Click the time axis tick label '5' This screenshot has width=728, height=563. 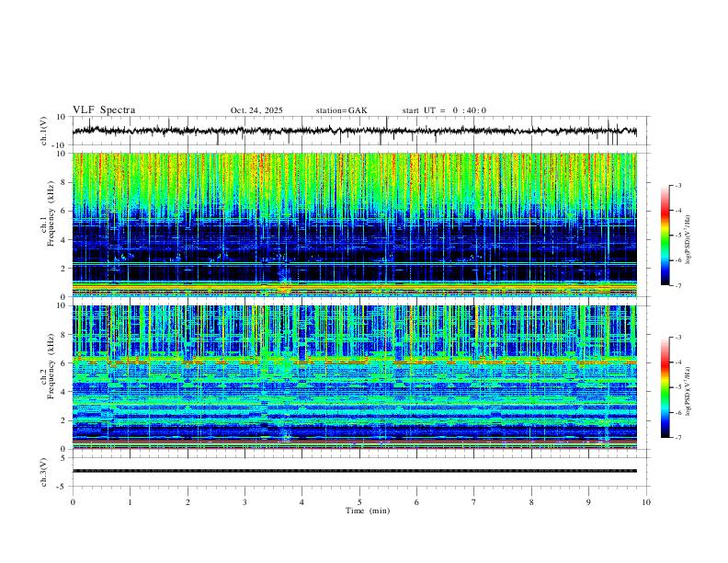[359, 502]
